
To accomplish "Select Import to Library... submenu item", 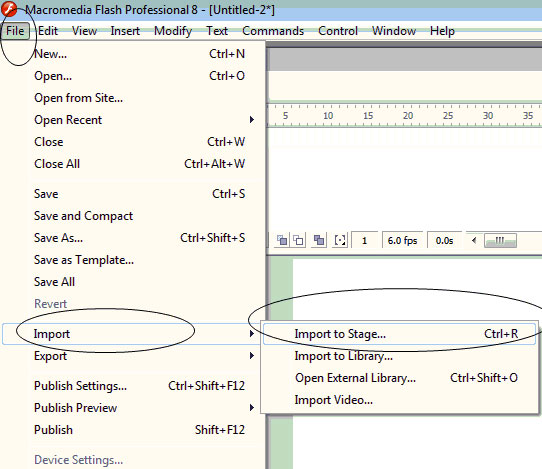I will 399,356.
